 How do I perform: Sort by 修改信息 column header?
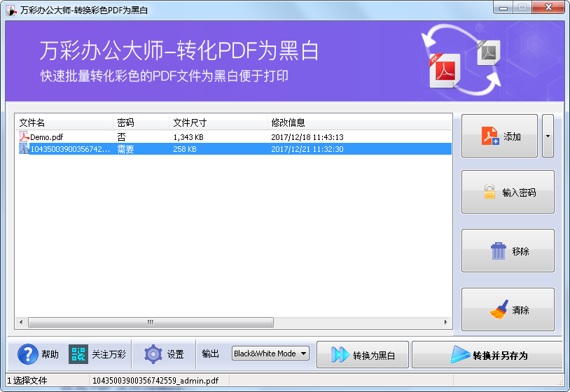point(359,122)
